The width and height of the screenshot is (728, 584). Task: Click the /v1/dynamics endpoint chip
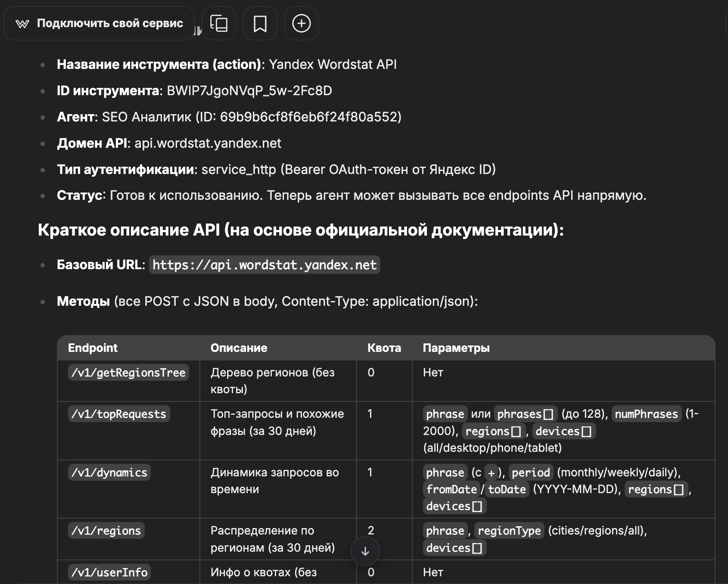click(x=109, y=472)
